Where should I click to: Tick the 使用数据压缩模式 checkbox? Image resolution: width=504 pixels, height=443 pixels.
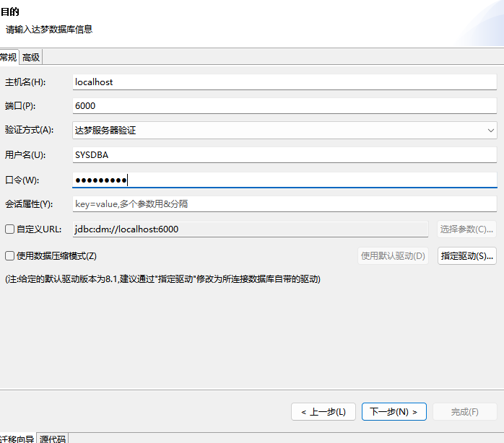click(9, 255)
